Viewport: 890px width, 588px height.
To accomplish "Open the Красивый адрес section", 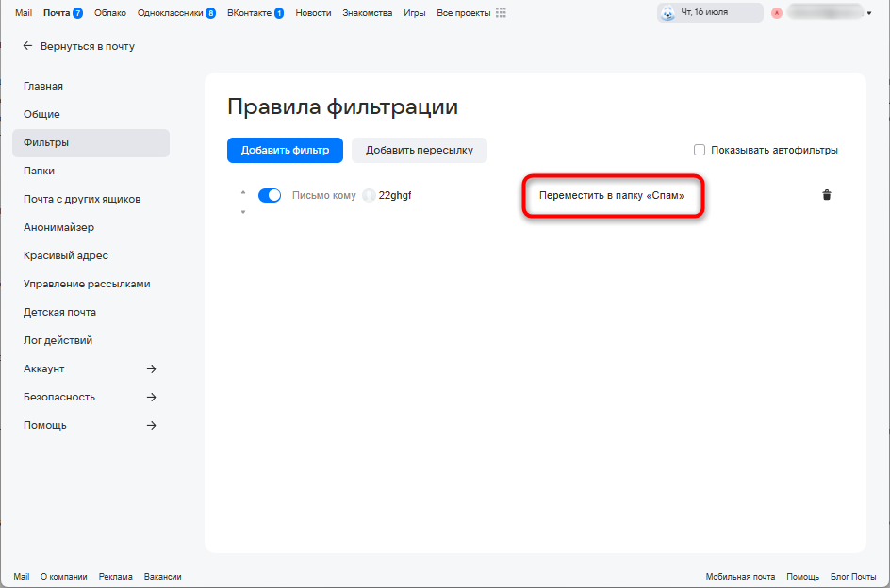I will coord(65,256).
